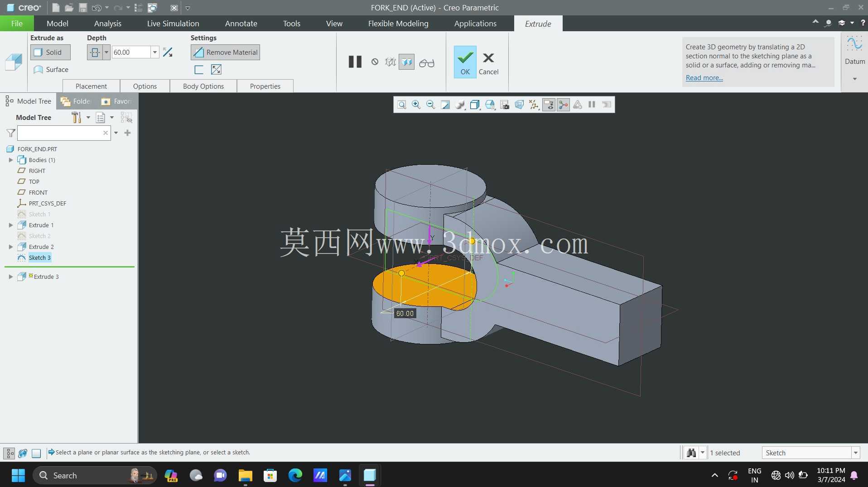The width and height of the screenshot is (868, 487).
Task: Toggle Annotation Display in graphics toolbar
Action: point(549,105)
